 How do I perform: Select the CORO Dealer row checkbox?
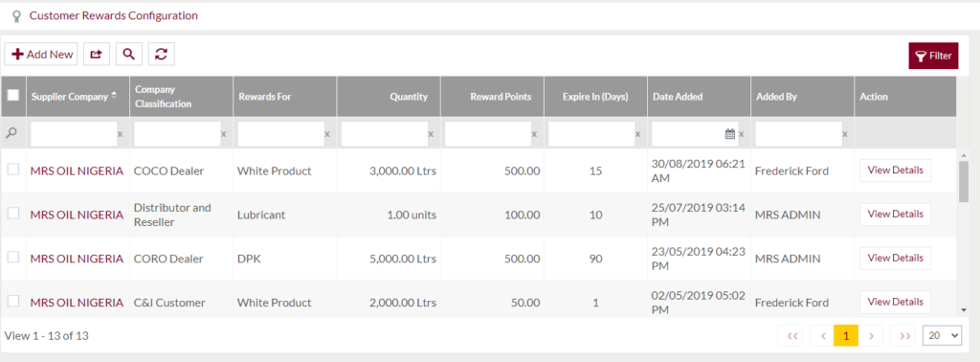click(x=13, y=257)
